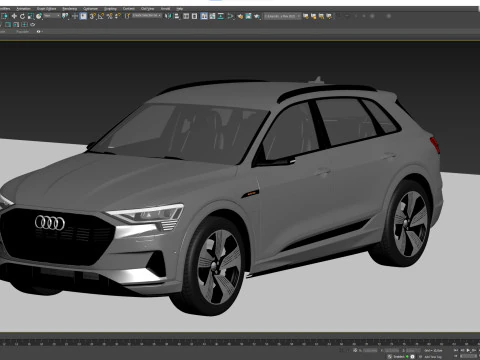
Task: Toggle Percent Snap
Action: pyautogui.click(x=110, y=16)
